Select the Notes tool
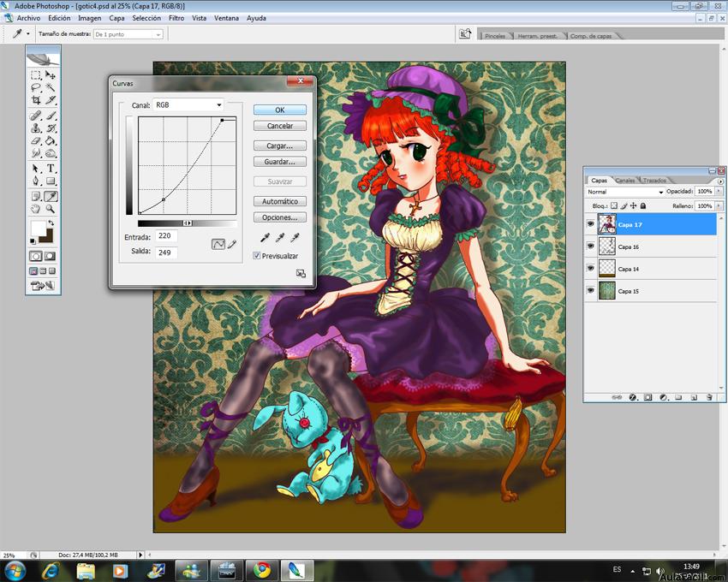This screenshot has height=582, width=728. pyautogui.click(x=36, y=196)
